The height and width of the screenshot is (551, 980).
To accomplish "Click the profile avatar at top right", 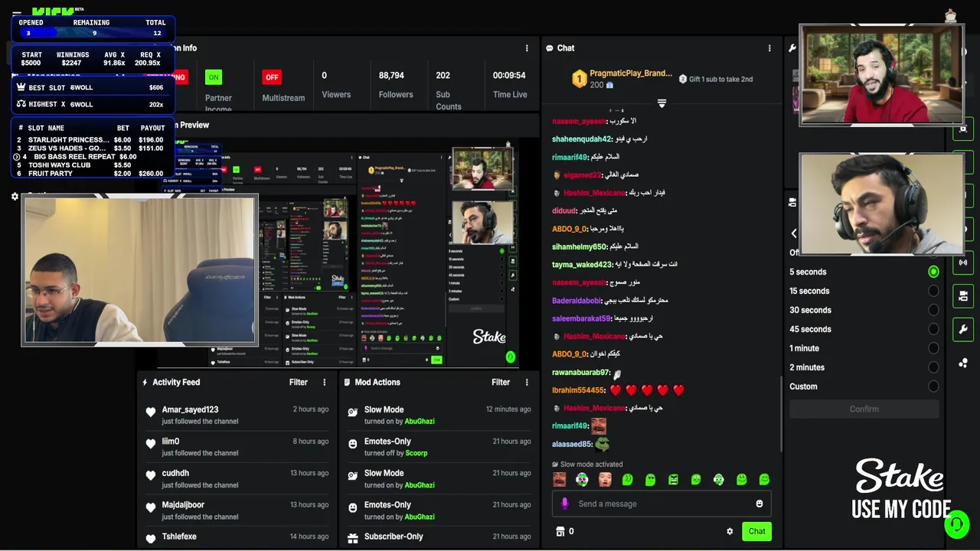I will click(x=951, y=16).
